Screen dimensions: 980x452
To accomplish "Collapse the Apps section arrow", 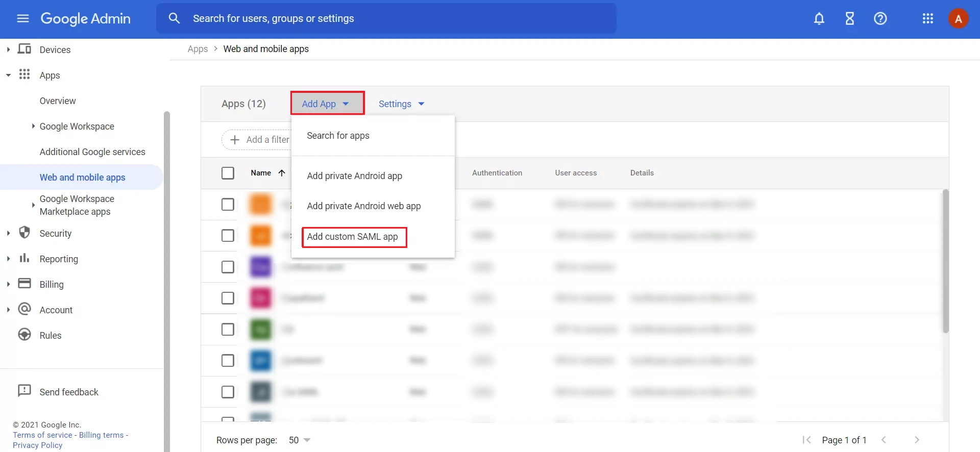I will click(8, 75).
